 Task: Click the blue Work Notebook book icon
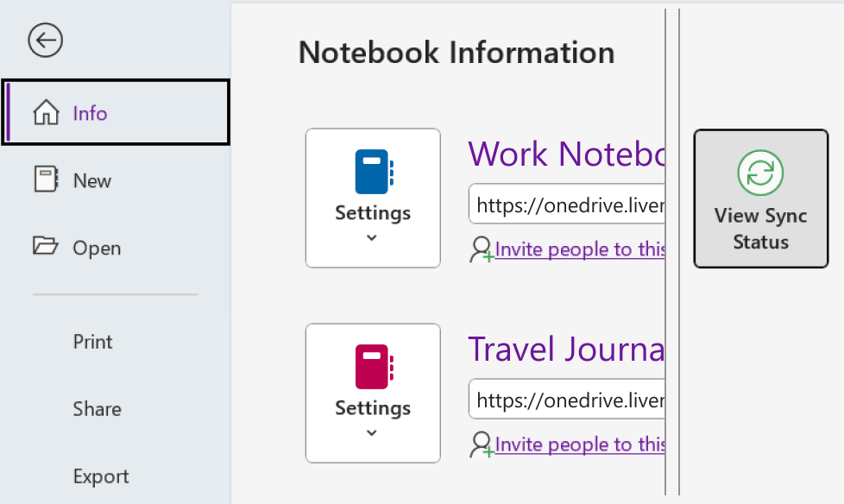(373, 171)
